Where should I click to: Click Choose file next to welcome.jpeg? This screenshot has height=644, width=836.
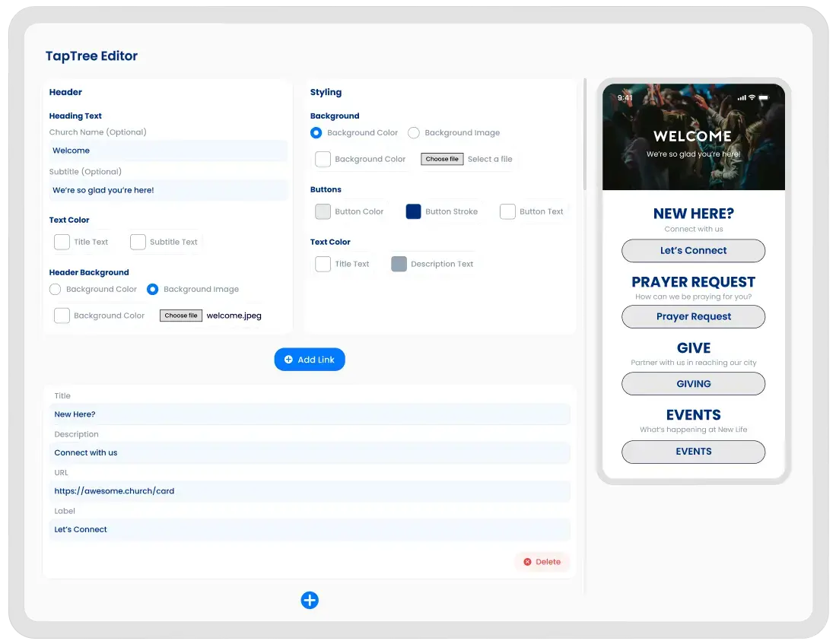[x=181, y=316]
